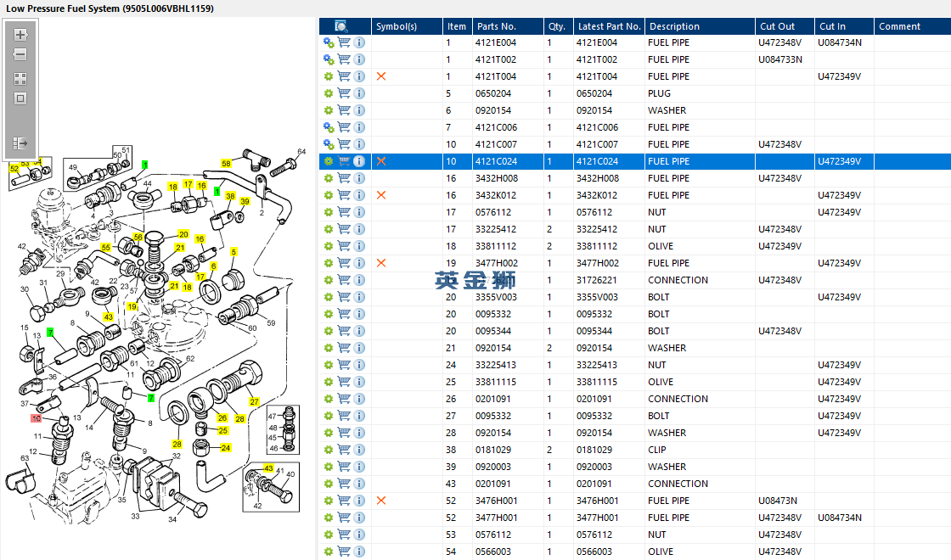Select yellow callout 5 on the diagram
The height and width of the screenshot is (560, 951).
click(x=234, y=252)
